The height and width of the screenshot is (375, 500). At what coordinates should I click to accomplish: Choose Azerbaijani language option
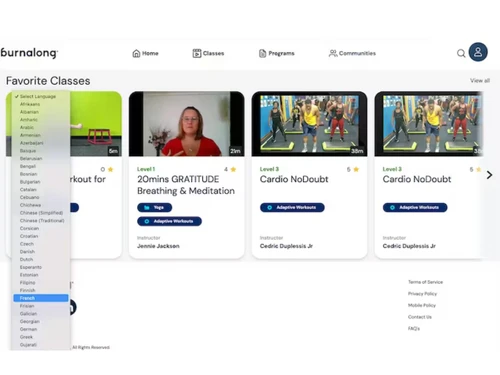tap(41, 143)
